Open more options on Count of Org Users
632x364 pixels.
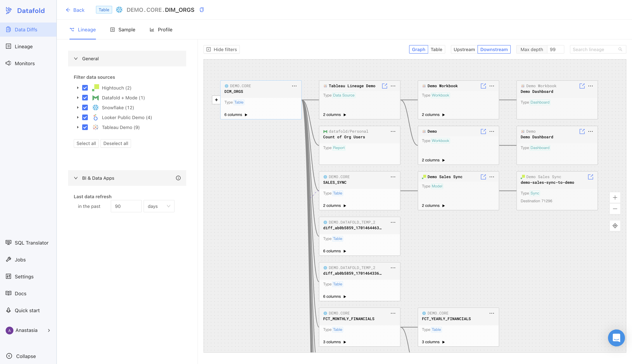[393, 131]
